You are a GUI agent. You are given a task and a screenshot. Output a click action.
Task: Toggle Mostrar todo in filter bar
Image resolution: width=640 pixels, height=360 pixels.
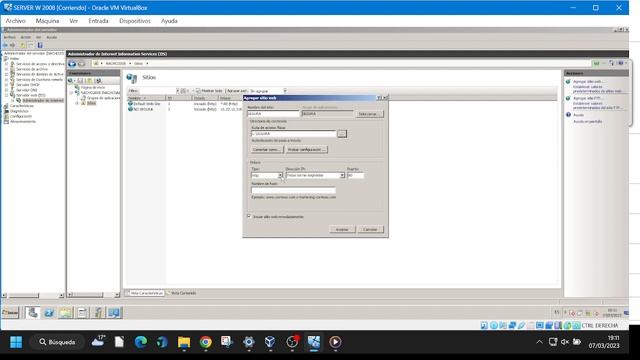click(209, 91)
